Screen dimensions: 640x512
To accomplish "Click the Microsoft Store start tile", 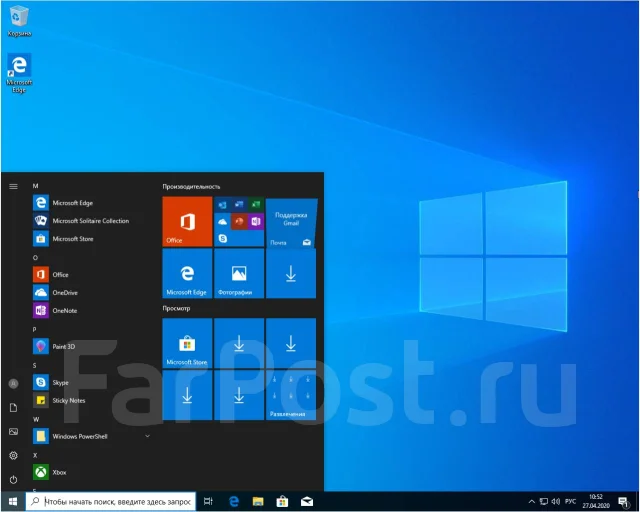I will click(x=187, y=343).
